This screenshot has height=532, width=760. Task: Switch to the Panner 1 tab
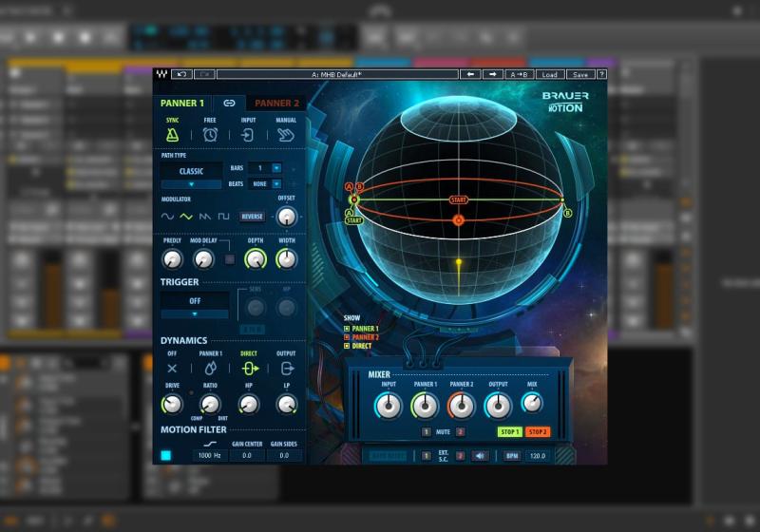[182, 103]
